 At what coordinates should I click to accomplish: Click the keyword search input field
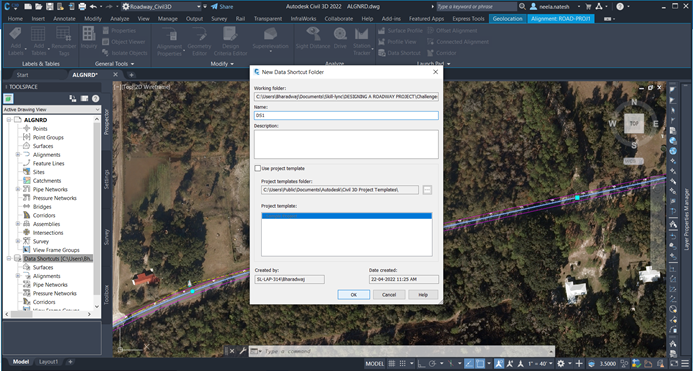click(476, 7)
